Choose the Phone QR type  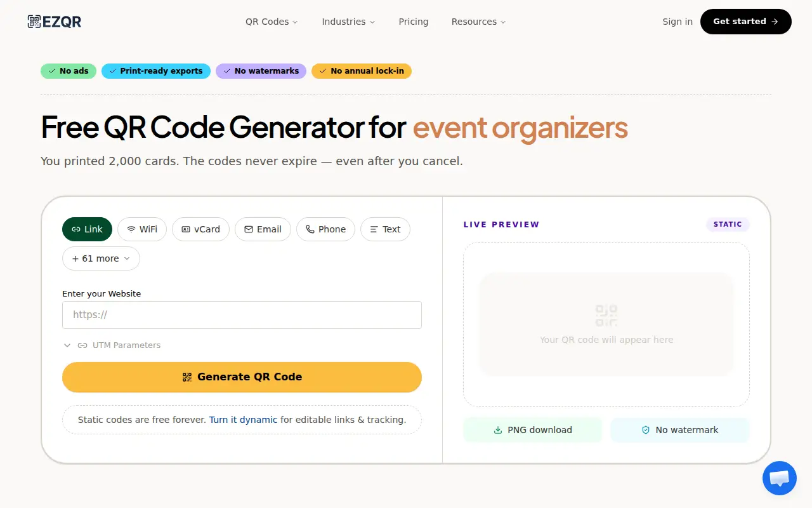pyautogui.click(x=325, y=229)
